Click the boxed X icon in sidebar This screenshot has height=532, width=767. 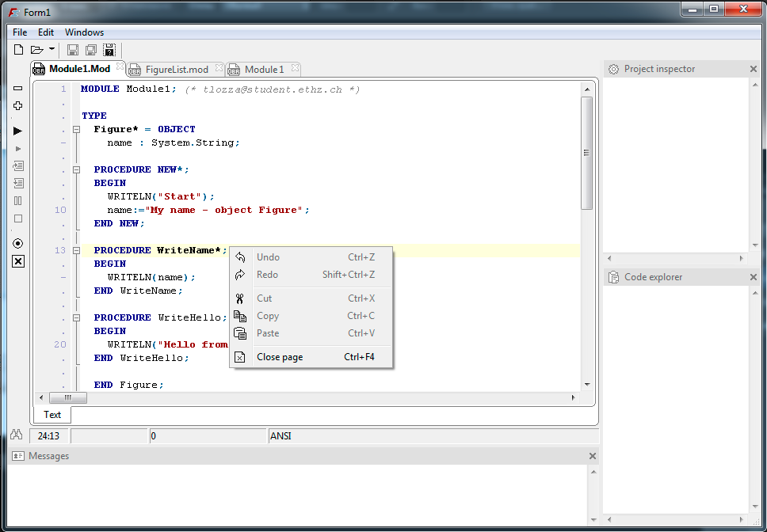(18, 261)
